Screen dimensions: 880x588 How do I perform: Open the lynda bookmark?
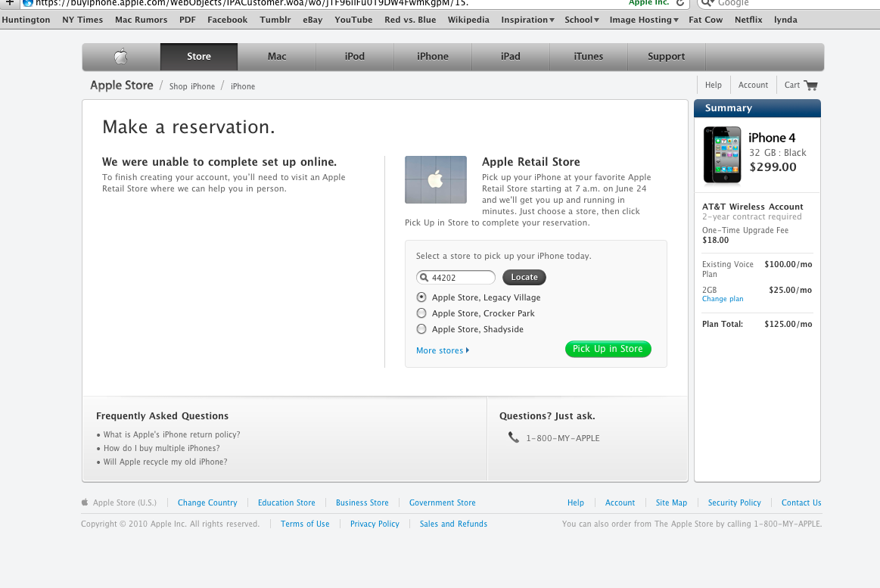[785, 20]
